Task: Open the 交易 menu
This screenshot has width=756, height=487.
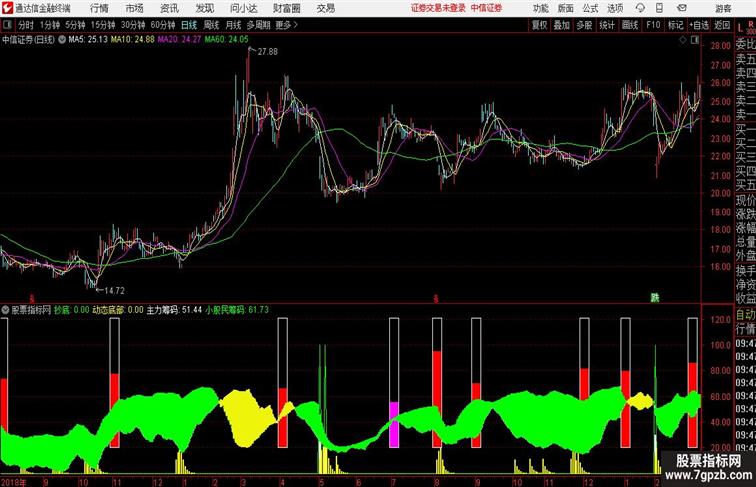Action: (326, 8)
